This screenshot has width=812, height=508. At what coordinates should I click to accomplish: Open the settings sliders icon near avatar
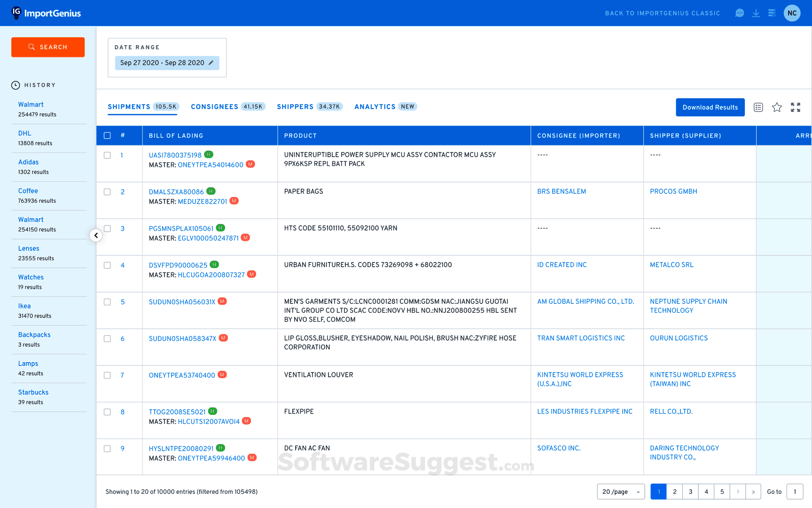tap(772, 13)
